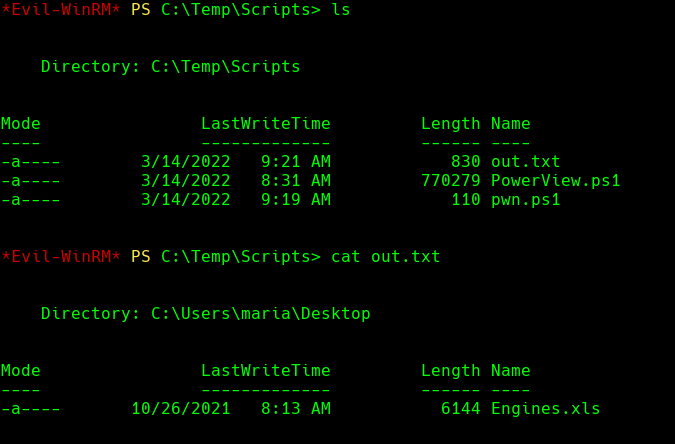Click the 110 length value
Screen dimensions: 675x444
coord(465,200)
